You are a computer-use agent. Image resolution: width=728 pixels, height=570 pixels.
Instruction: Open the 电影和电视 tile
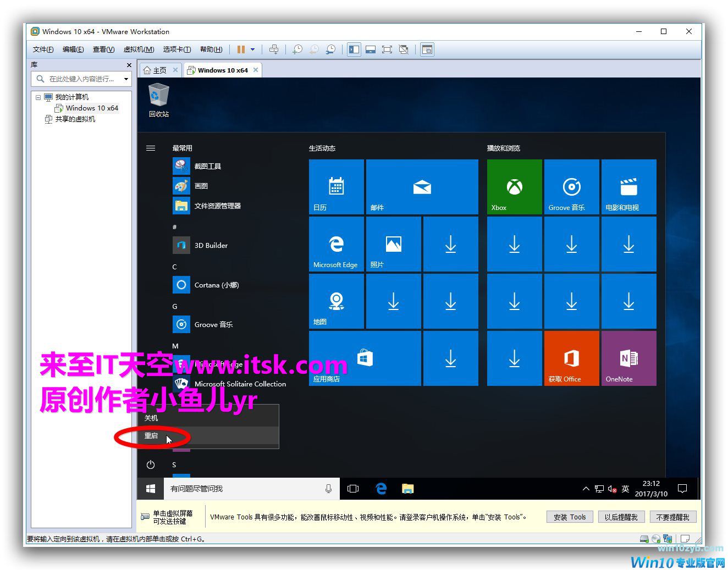[x=629, y=187]
